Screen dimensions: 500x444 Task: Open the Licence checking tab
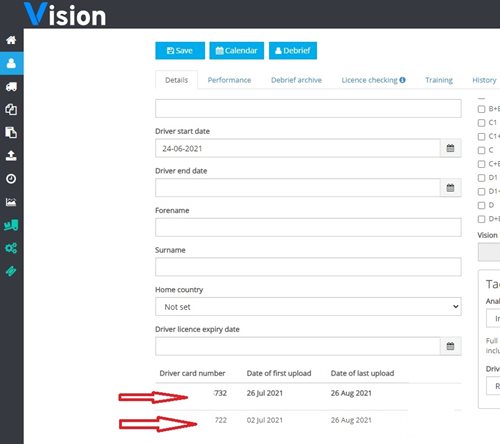(373, 80)
